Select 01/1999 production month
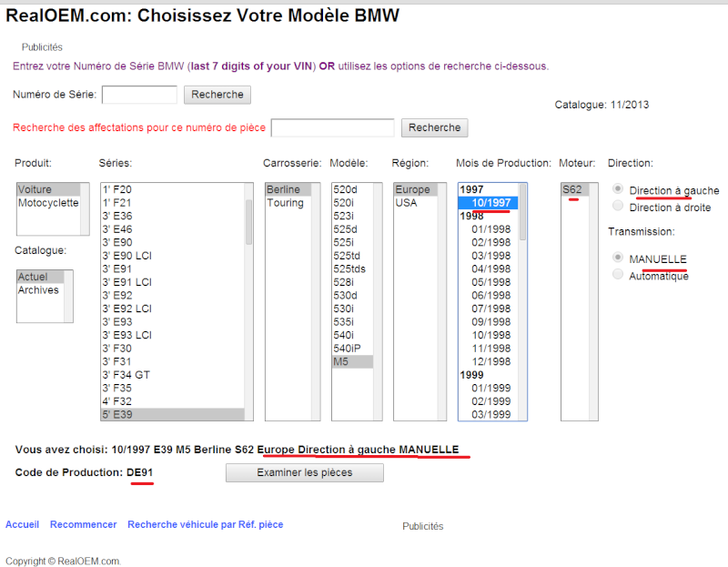Image resolution: width=728 pixels, height=567 pixels. pos(489,389)
